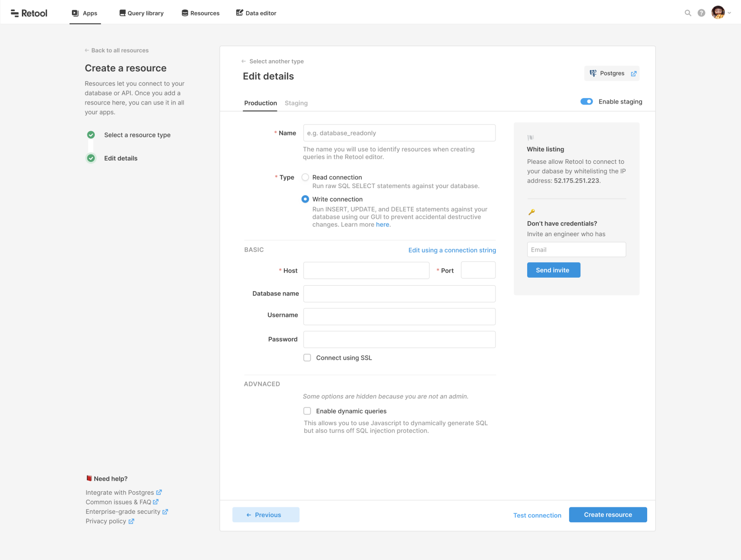The image size is (741, 560).
Task: Click Edit using a connection string
Action: point(452,250)
